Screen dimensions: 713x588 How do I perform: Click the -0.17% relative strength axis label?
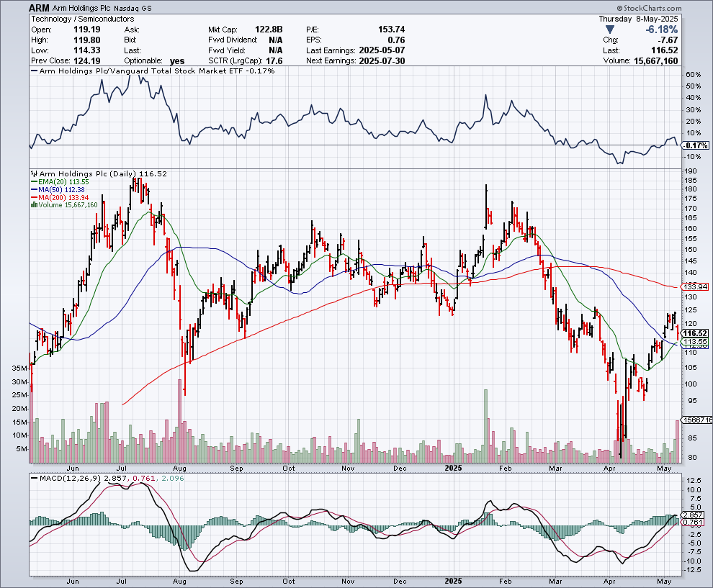pyautogui.click(x=696, y=145)
